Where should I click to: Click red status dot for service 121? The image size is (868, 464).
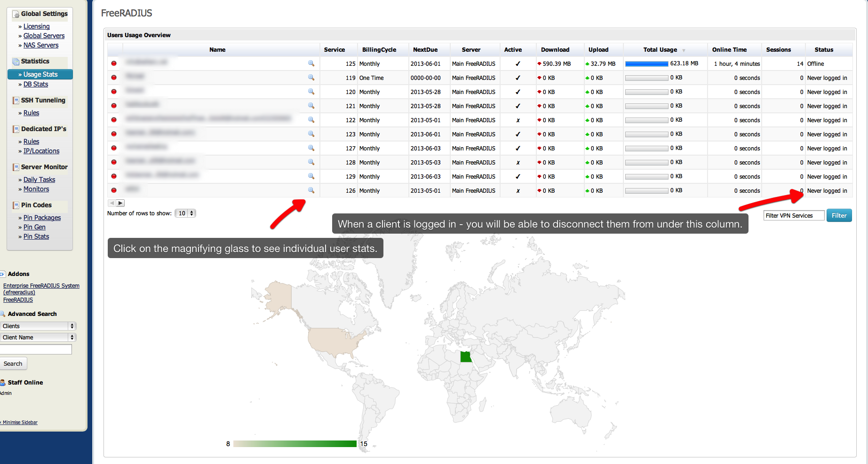(x=114, y=106)
